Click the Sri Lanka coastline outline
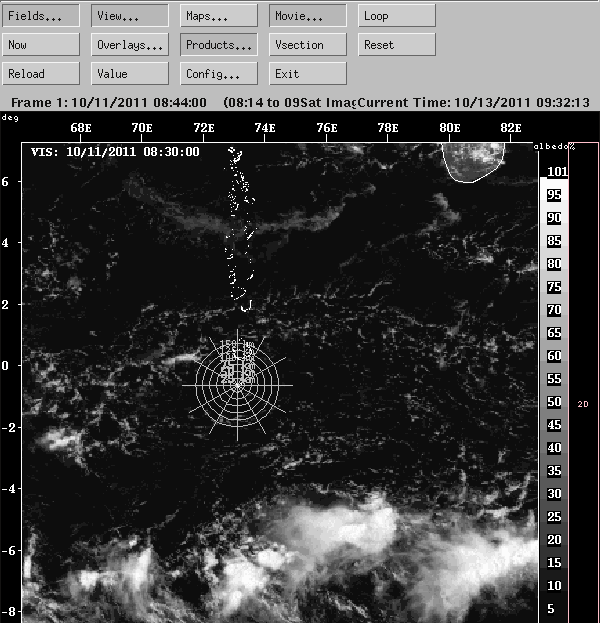 click(x=474, y=162)
